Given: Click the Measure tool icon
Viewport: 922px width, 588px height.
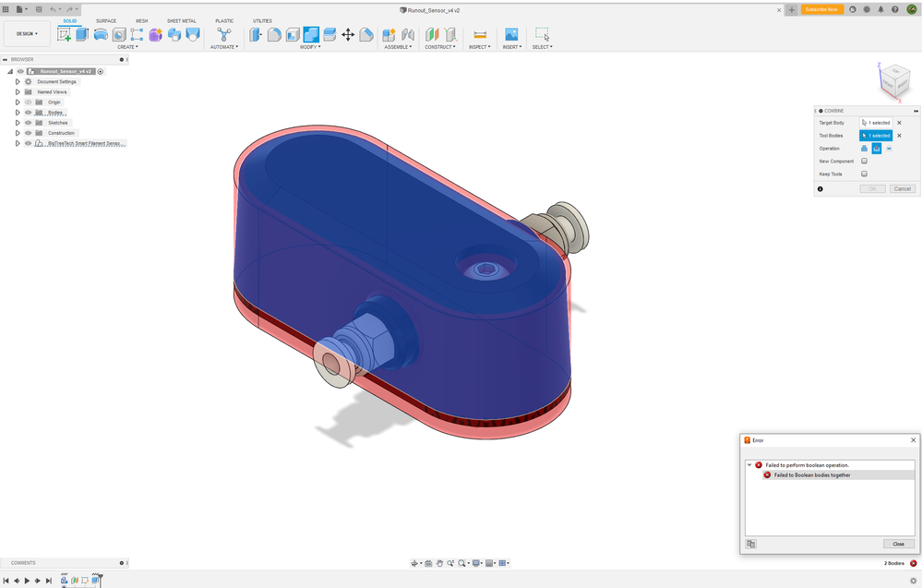Looking at the screenshot, I should pyautogui.click(x=480, y=35).
